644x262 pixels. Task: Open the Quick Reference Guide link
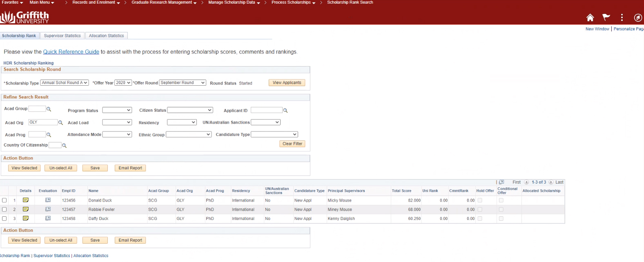click(71, 52)
